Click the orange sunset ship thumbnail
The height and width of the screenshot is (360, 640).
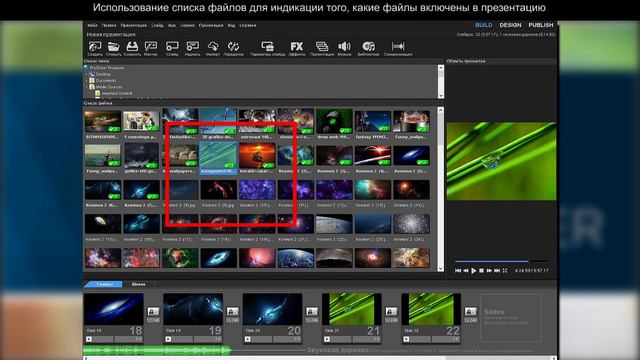click(257, 155)
